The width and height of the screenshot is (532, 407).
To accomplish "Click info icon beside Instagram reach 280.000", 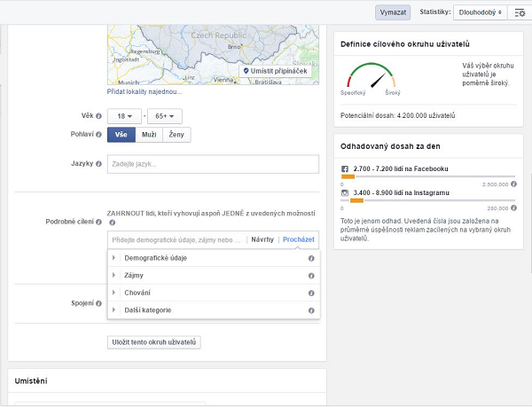I will pyautogui.click(x=513, y=207).
